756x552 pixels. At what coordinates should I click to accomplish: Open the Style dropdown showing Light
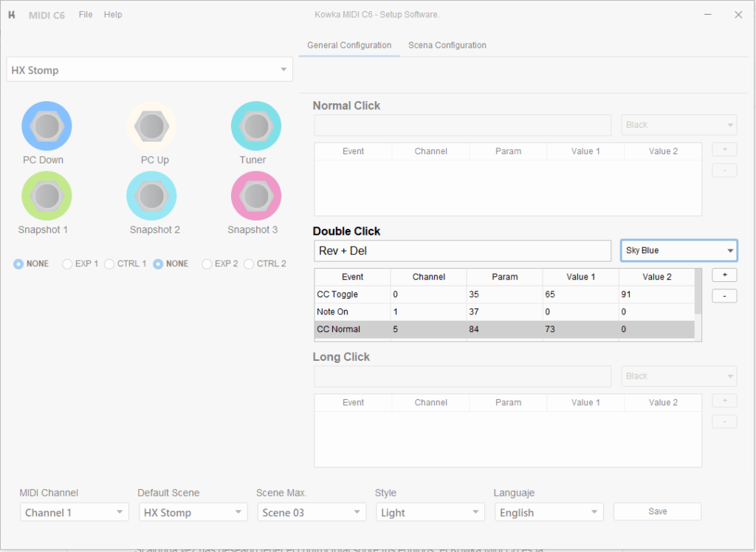[x=430, y=512]
